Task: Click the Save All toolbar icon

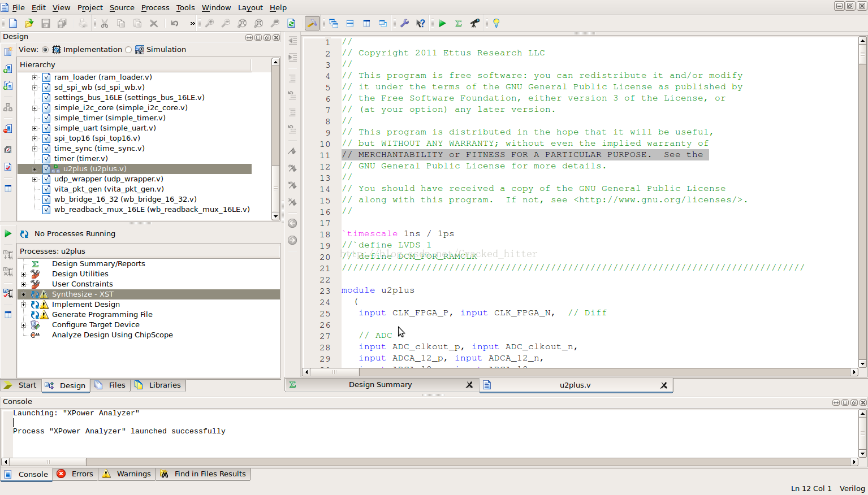Action: tap(62, 23)
